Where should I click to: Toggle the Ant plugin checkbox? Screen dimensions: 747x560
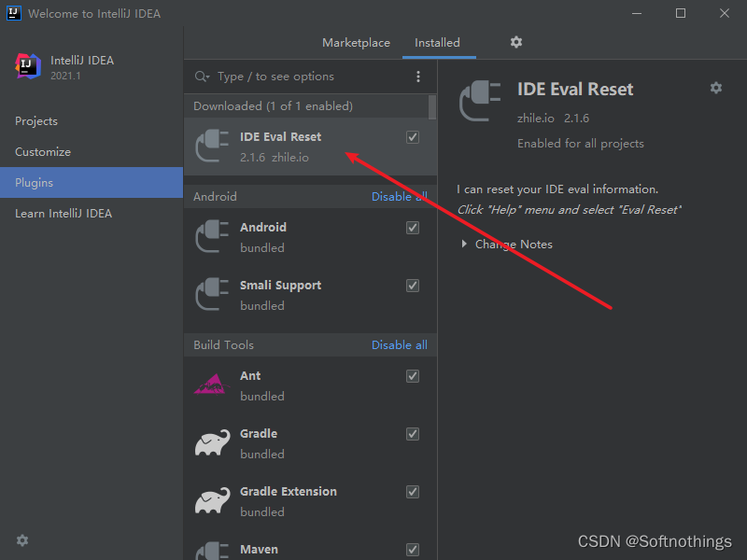(x=413, y=376)
